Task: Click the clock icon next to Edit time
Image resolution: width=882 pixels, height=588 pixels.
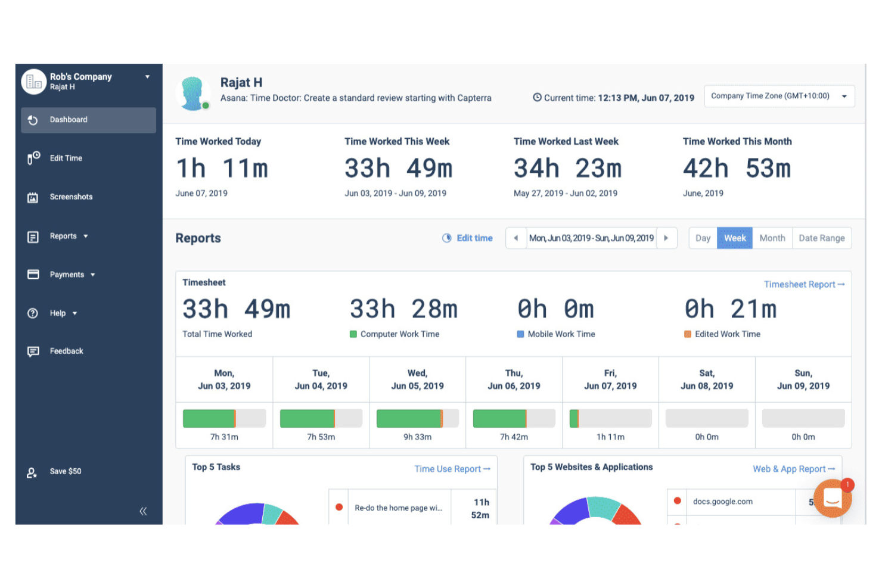Action: tap(447, 238)
